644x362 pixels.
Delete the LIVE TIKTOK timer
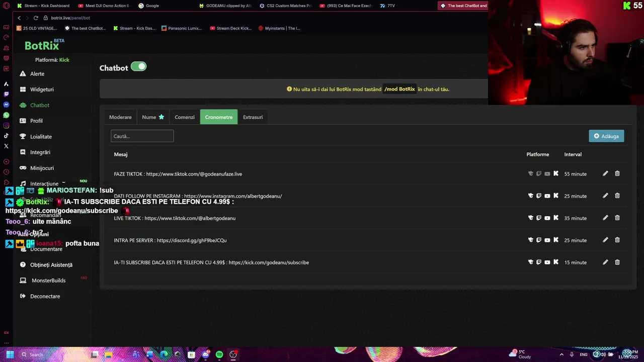(x=617, y=218)
